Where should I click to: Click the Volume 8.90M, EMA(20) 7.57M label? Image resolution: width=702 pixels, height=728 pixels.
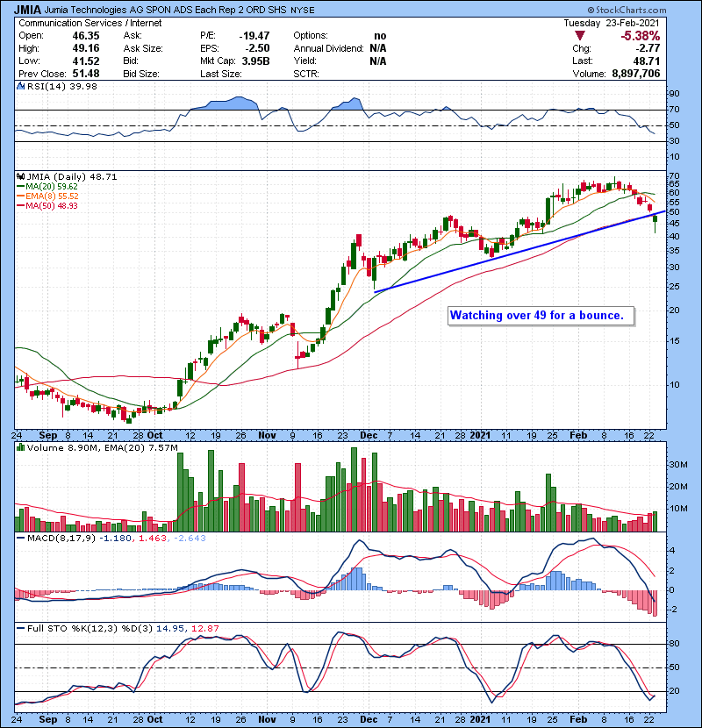click(102, 447)
